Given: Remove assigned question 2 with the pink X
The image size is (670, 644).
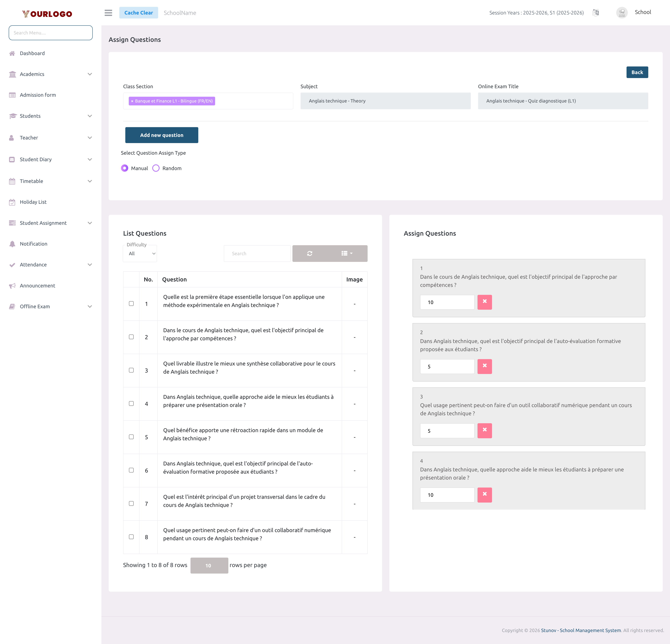Looking at the screenshot, I should coord(484,366).
